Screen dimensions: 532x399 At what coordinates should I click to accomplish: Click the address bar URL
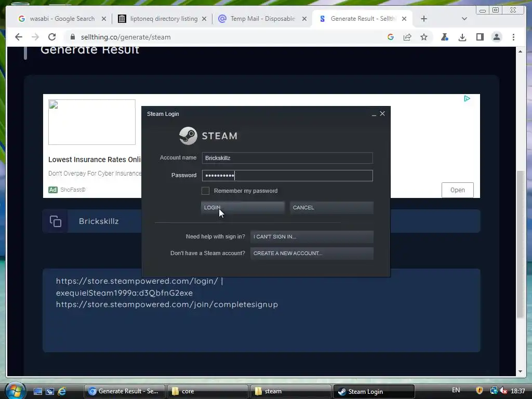click(126, 37)
